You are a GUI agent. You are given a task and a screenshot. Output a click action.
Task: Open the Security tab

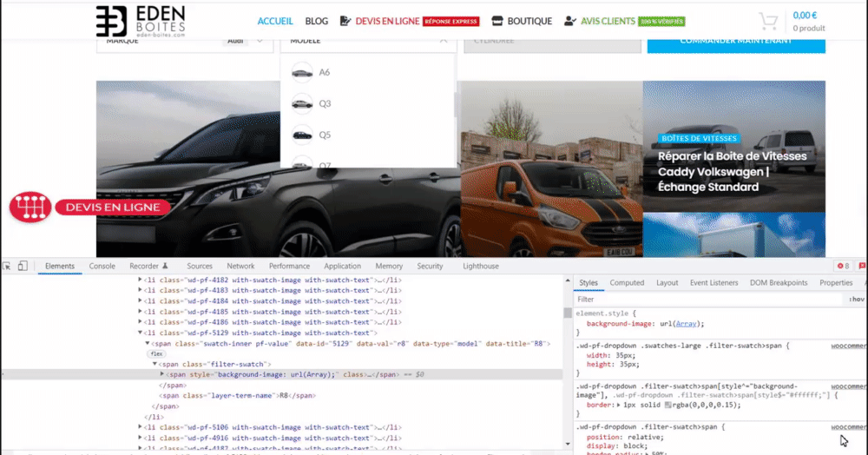431,267
